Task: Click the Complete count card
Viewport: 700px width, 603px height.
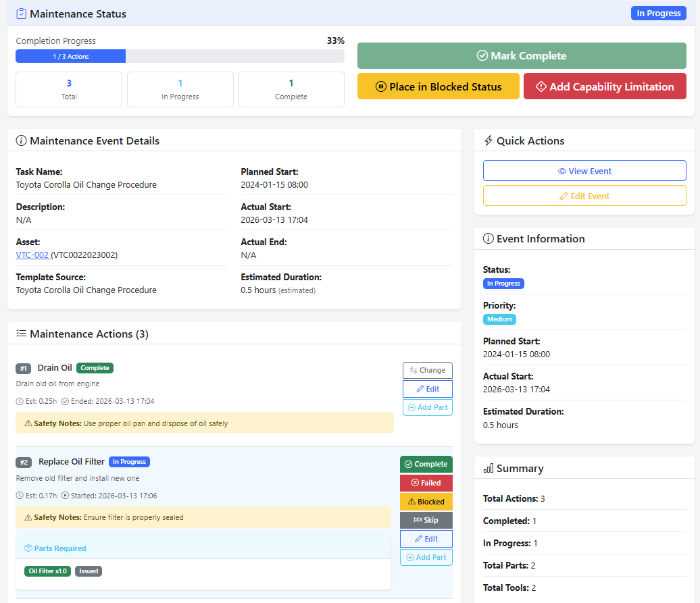Action: pyautogui.click(x=291, y=89)
